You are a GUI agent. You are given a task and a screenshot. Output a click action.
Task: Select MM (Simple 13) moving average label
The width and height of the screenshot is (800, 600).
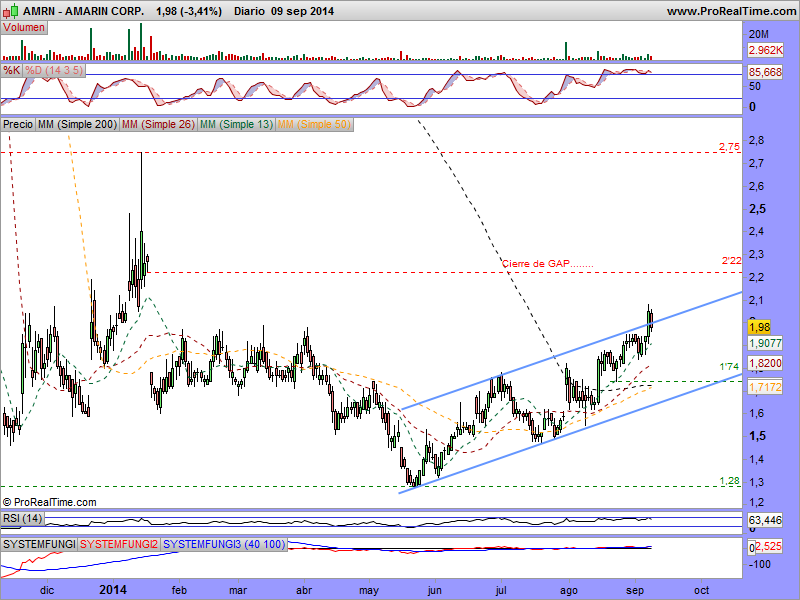click(236, 124)
